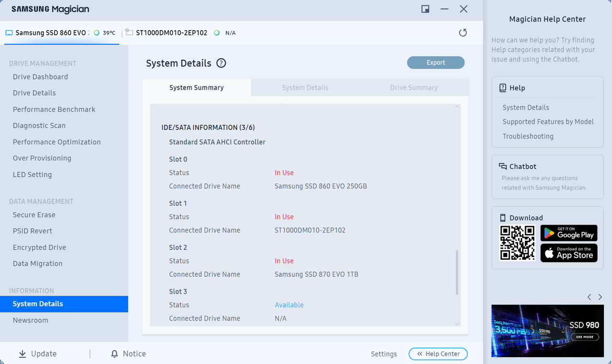Screen dimensions: 612x364
Task: Open the Get it on Google Play badge
Action: 569,233
